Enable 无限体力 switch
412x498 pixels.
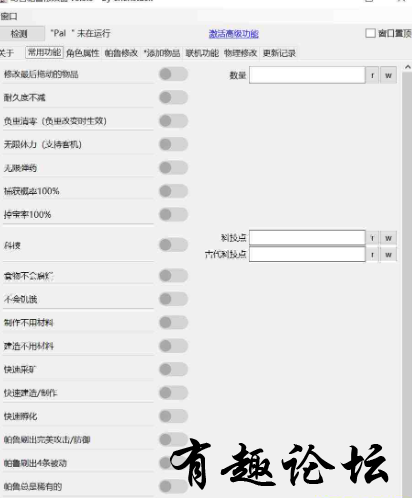(173, 144)
